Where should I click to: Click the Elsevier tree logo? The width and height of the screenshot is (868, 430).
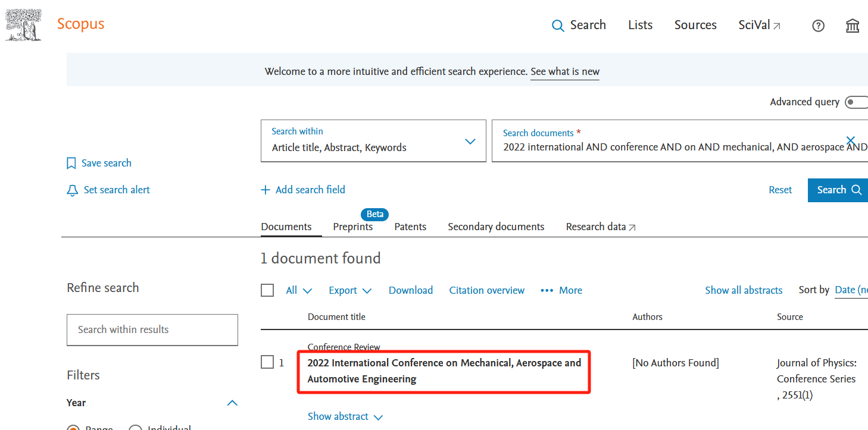tap(24, 25)
